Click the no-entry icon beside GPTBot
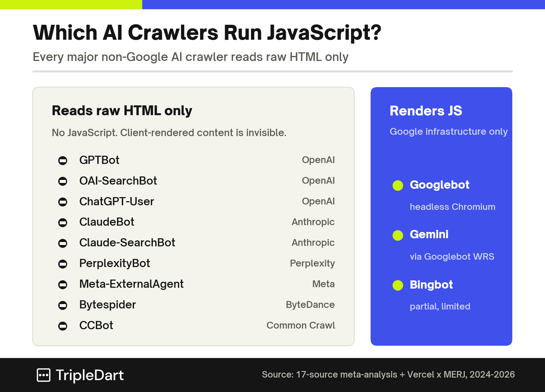Screen dimensions: 545x392 [x=63, y=161]
